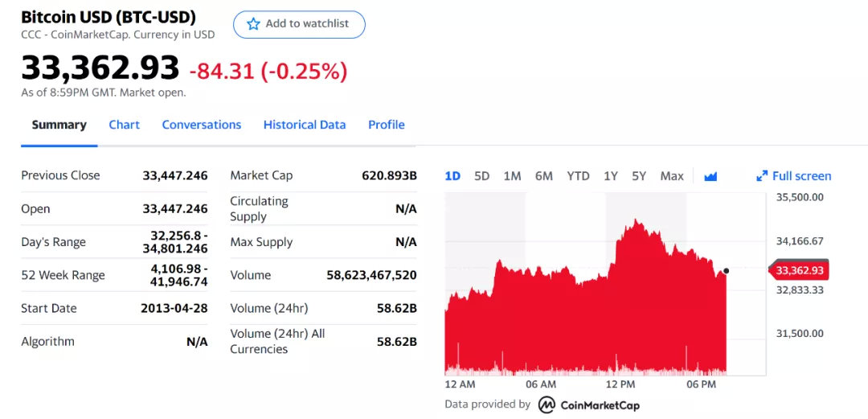Image resolution: width=868 pixels, height=419 pixels.
Task: Show the Max chart range
Action: point(672,176)
